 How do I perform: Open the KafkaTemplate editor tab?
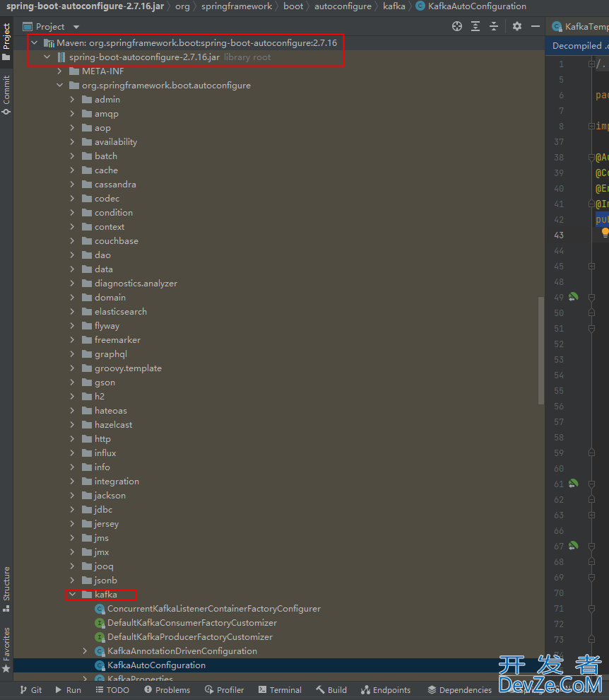580,26
